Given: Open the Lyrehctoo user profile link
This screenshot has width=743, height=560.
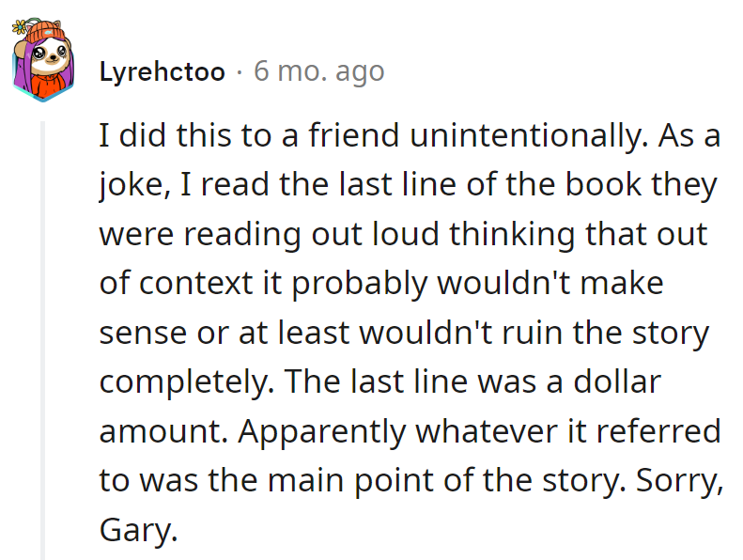Looking at the screenshot, I should (162, 71).
